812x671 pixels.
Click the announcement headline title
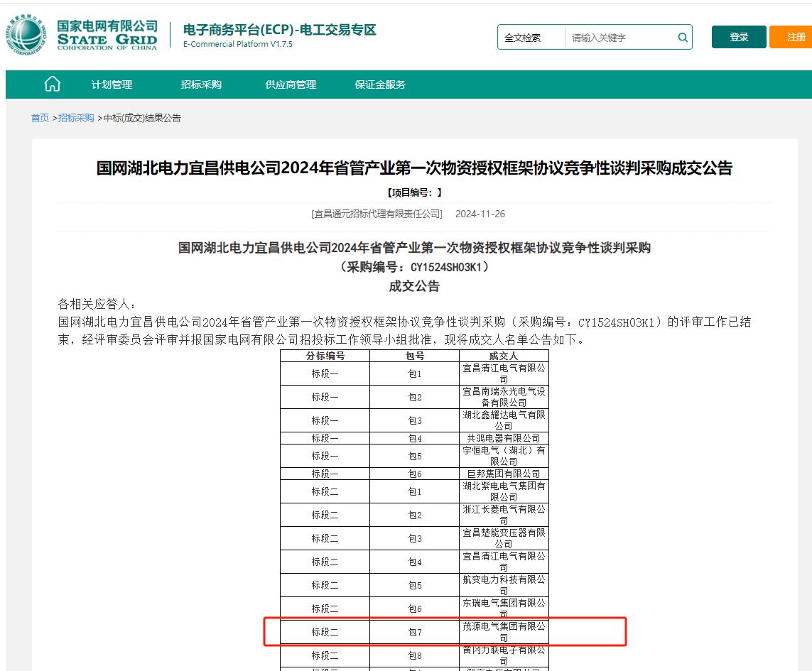click(x=414, y=168)
